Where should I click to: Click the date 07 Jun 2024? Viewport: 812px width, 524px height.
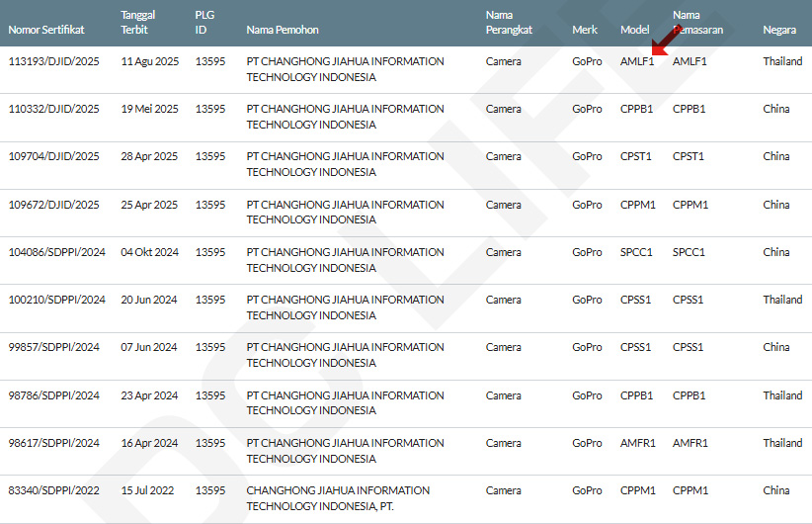[x=149, y=347]
